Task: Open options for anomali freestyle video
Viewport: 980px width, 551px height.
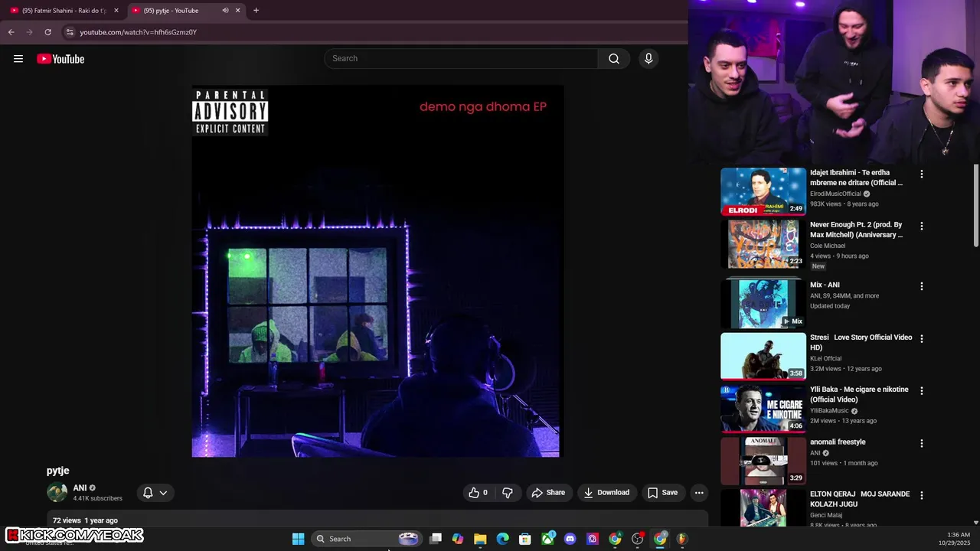Action: [x=922, y=443]
